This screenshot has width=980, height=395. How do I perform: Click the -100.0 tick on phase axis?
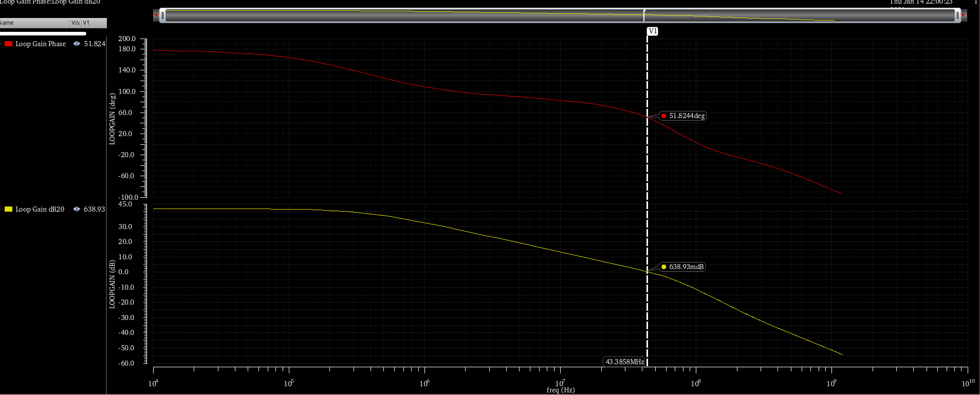pos(128,198)
